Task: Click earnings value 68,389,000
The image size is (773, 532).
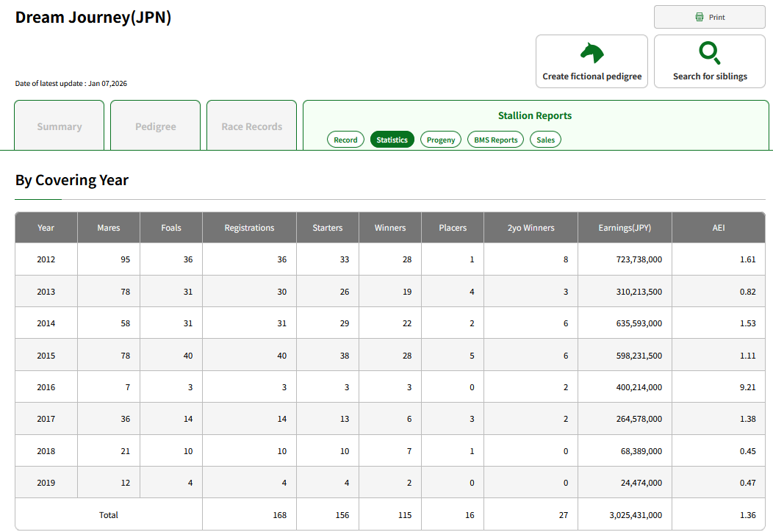Action: click(x=641, y=451)
